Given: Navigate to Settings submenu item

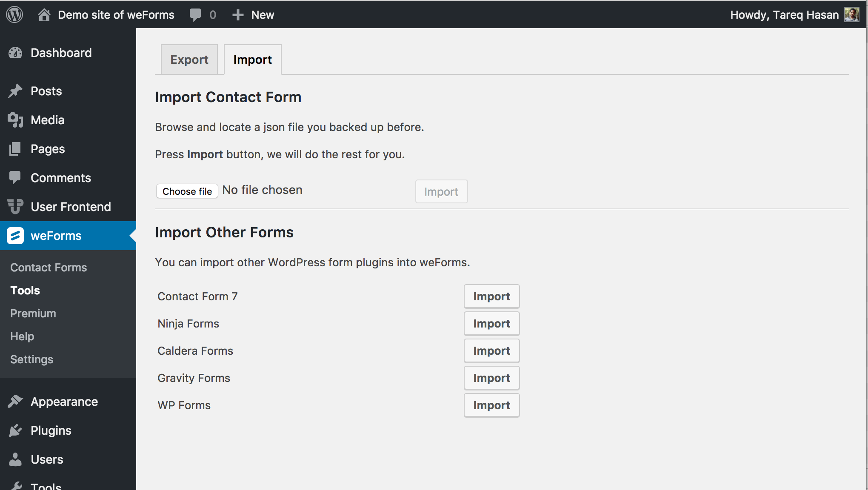Looking at the screenshot, I should 32,359.
